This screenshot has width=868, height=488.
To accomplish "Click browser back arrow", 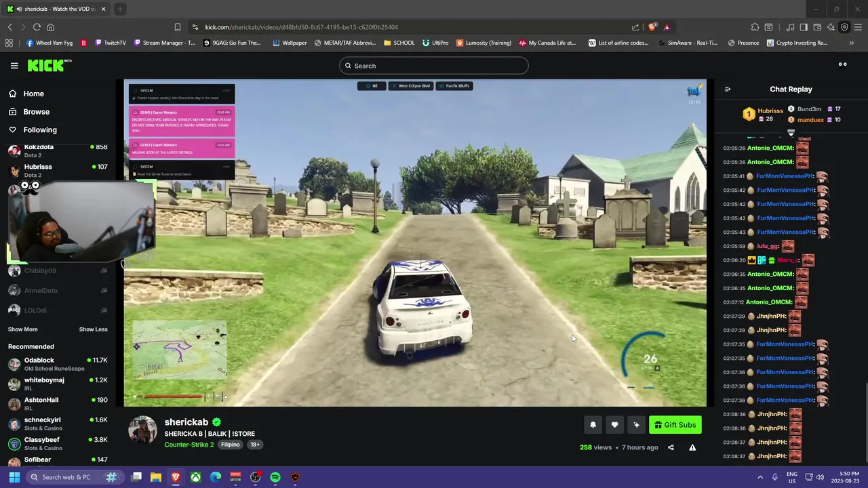I will pyautogui.click(x=10, y=27).
